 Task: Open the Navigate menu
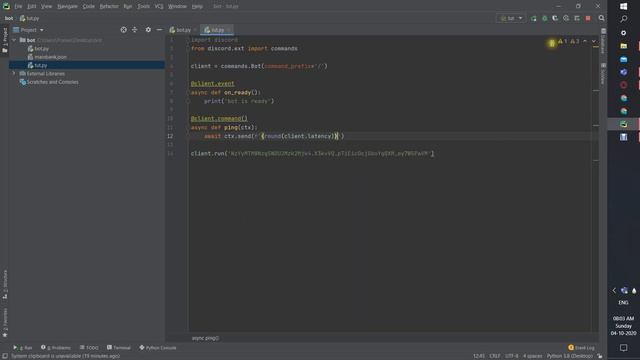pyautogui.click(x=67, y=6)
